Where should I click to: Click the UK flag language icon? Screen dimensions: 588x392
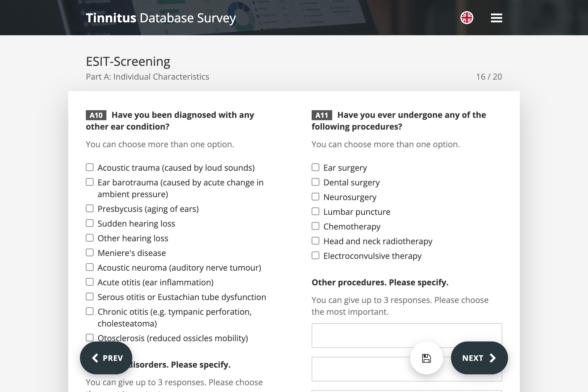(467, 18)
